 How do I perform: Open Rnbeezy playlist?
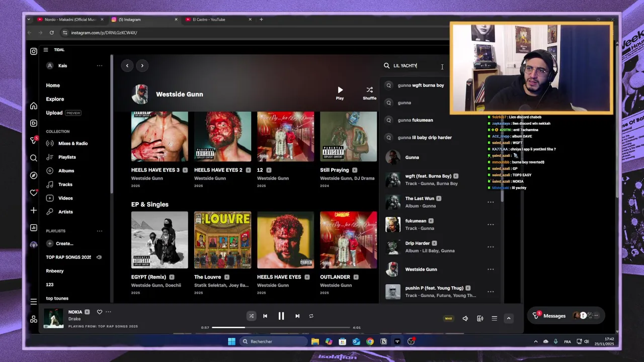(x=55, y=271)
